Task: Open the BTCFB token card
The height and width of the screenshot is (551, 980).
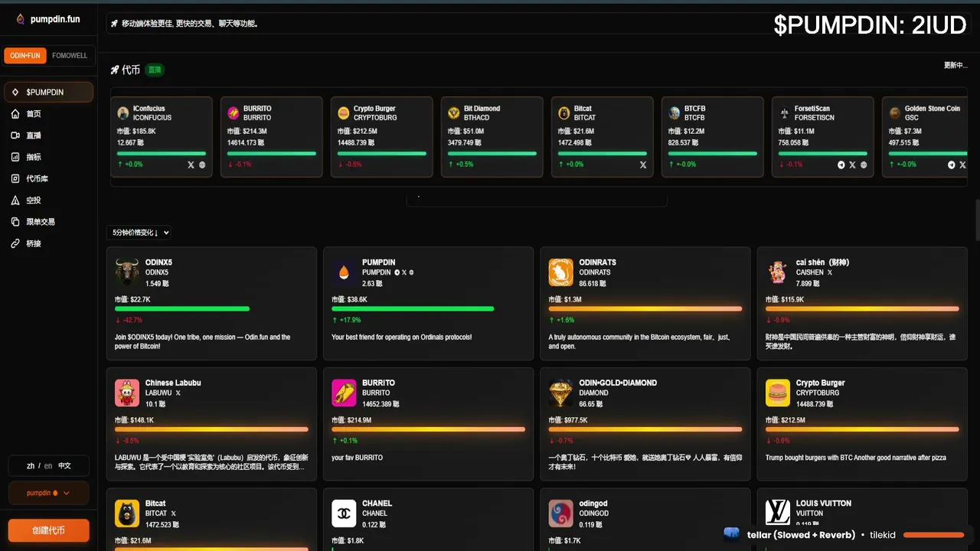Action: pos(713,137)
